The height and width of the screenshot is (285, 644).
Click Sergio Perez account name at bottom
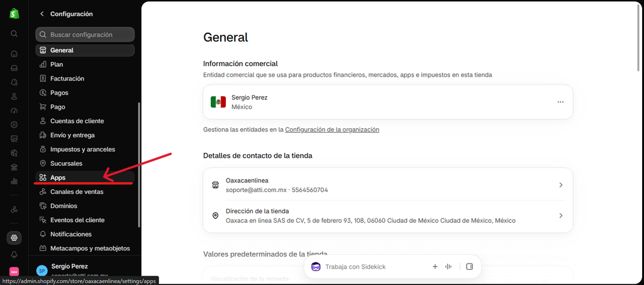tap(69, 266)
